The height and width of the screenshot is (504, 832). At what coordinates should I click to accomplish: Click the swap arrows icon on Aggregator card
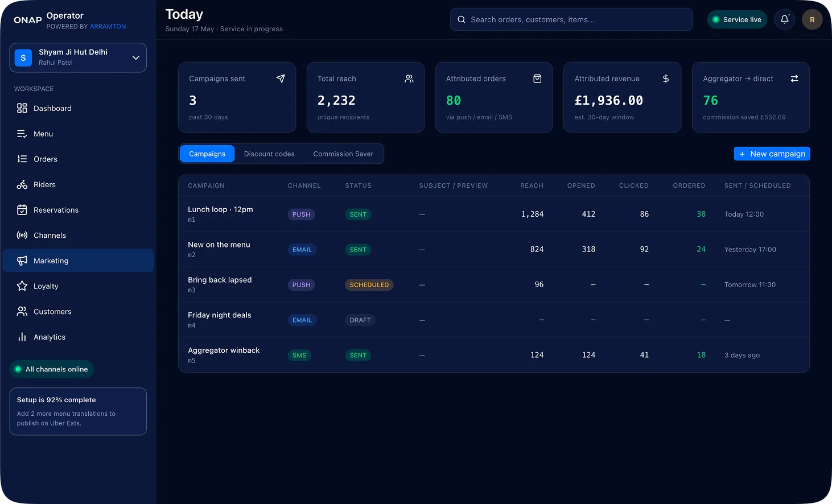pyautogui.click(x=794, y=79)
